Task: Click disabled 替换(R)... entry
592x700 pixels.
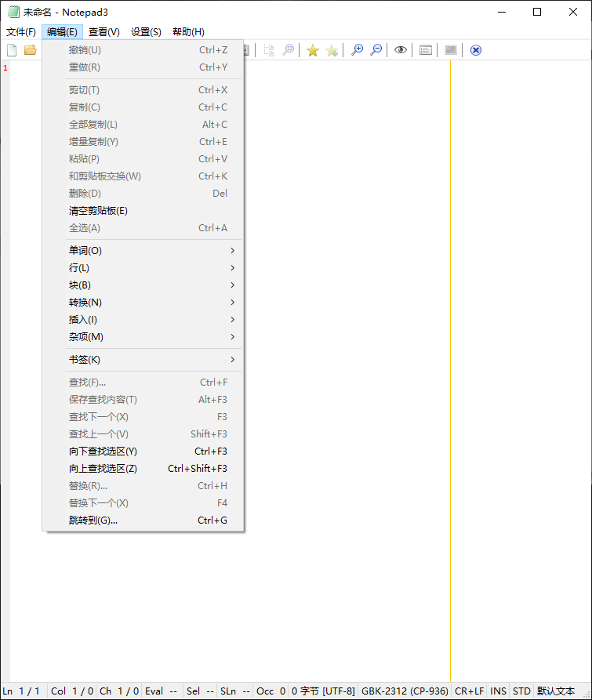Action: pyautogui.click(x=143, y=486)
